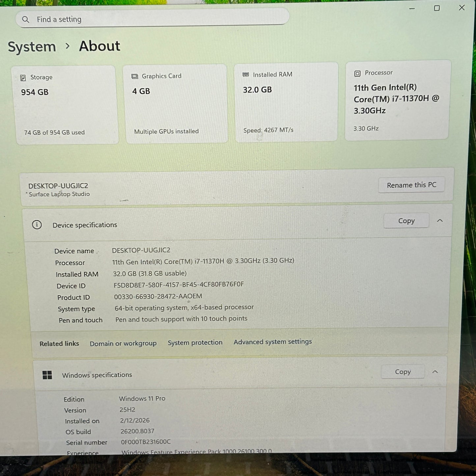The image size is (476, 476).
Task: Open Domain or workgroup settings
Action: pyautogui.click(x=123, y=343)
